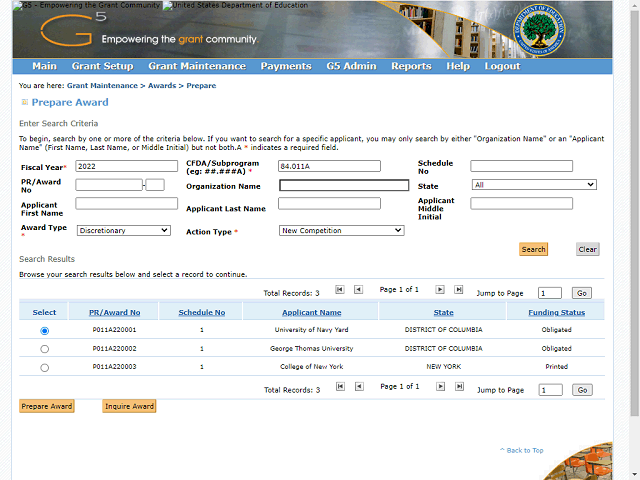Go to first page in bottom pagination
This screenshot has height=480, width=640.
tap(340, 387)
